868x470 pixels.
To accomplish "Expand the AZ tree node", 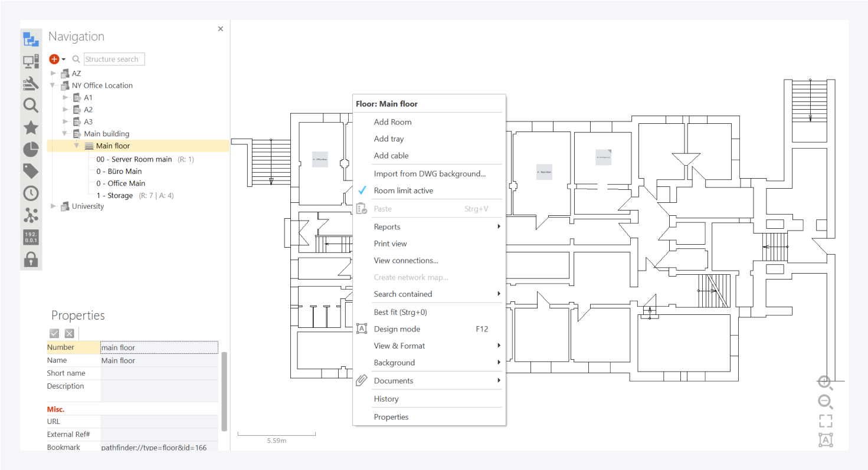I will (54, 74).
